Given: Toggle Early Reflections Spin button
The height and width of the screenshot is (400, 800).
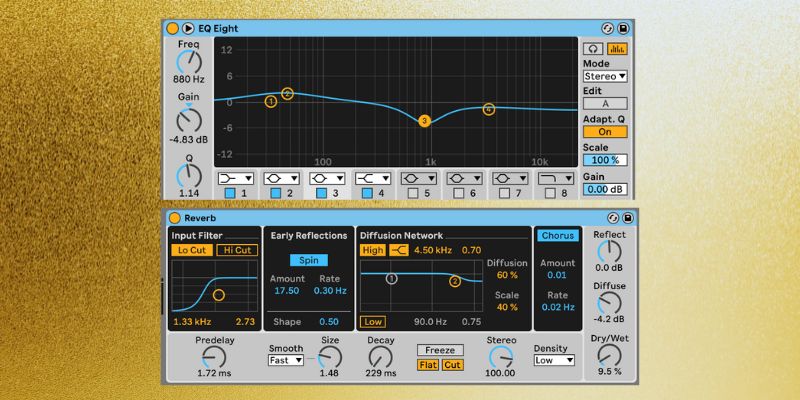Looking at the screenshot, I should pyautogui.click(x=309, y=260).
